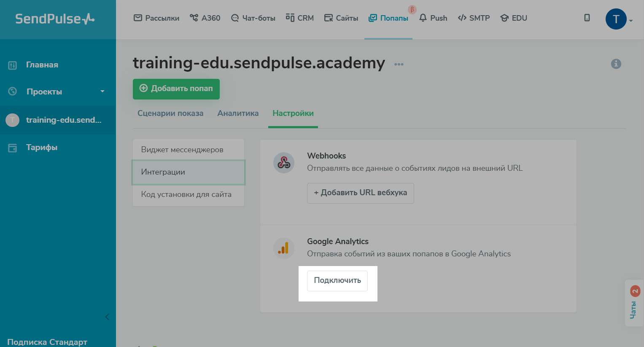
Task: Open the three-dots menu next to project title
Action: (399, 64)
